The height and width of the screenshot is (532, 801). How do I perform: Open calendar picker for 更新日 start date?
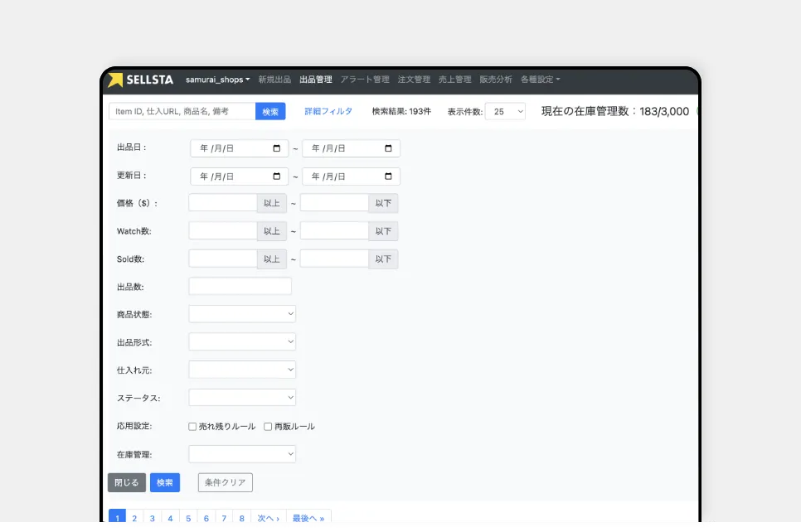(x=276, y=177)
